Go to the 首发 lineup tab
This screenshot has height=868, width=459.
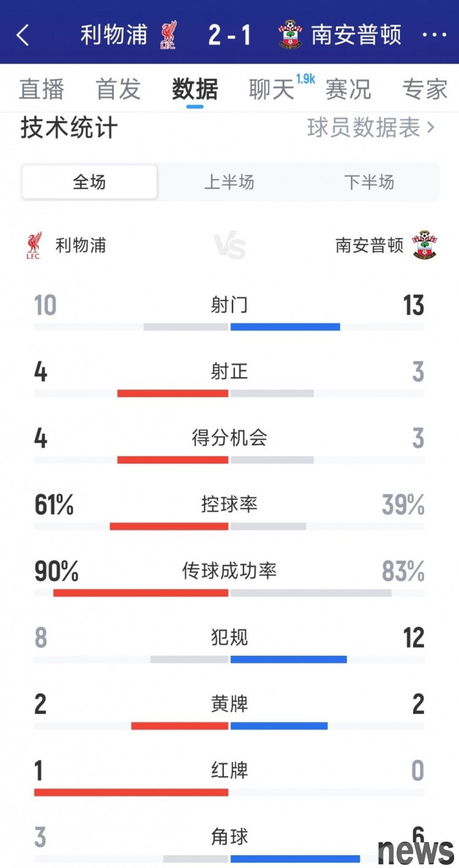pyautogui.click(x=118, y=89)
